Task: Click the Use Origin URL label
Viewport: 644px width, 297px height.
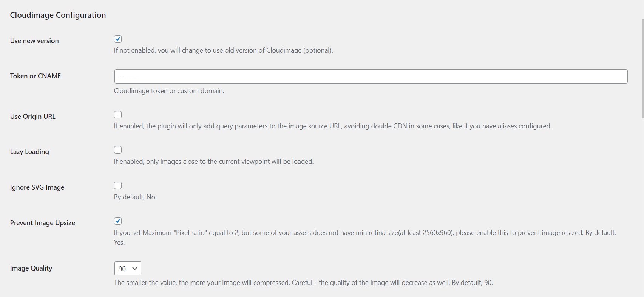Action: (x=33, y=117)
